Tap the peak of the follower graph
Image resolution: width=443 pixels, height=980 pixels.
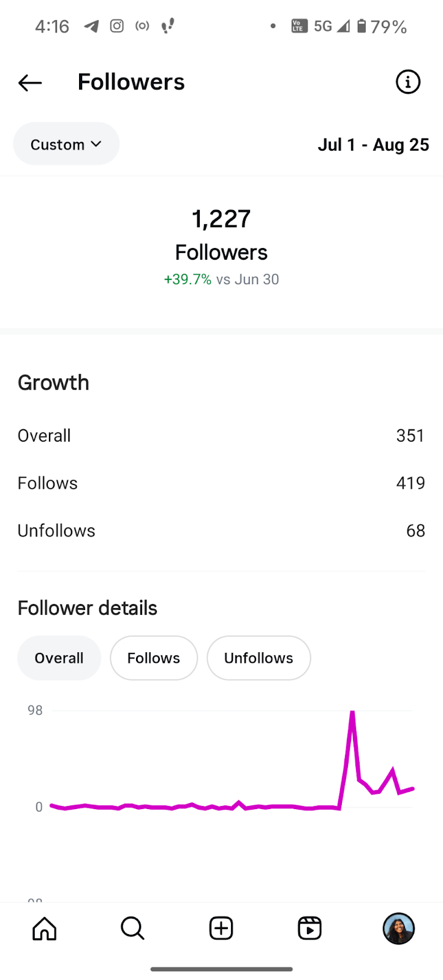click(x=352, y=712)
